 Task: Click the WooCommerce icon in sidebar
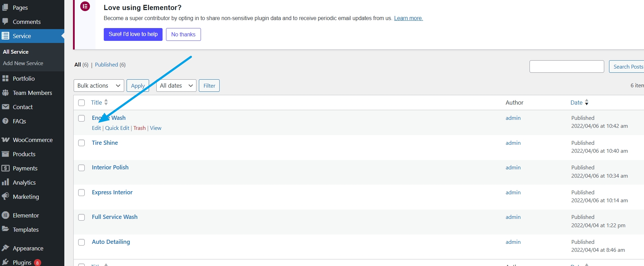pos(6,140)
